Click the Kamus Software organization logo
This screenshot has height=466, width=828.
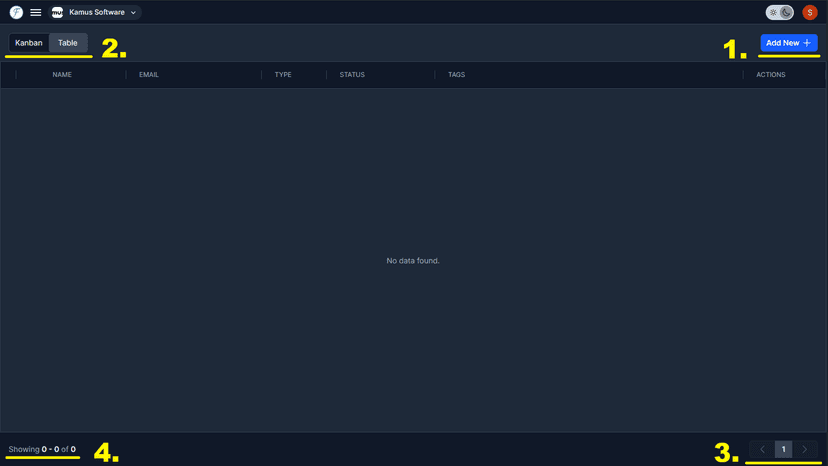click(x=57, y=12)
